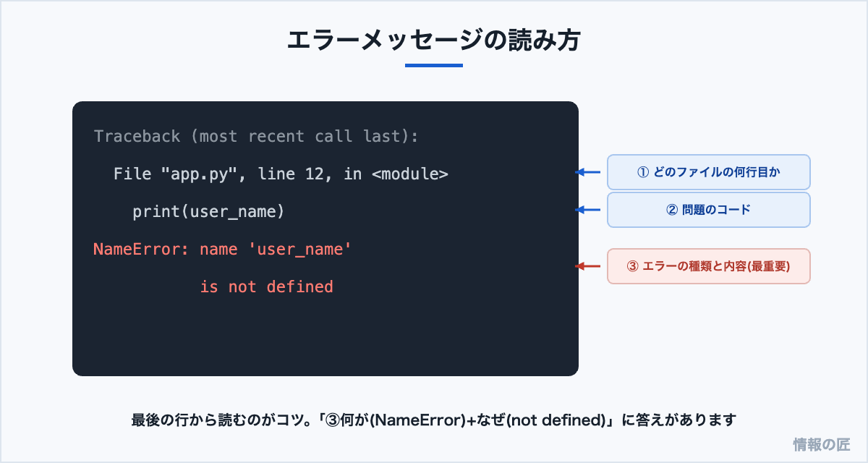Screen dimensions: 868x463
Task: Select the 'Traceback (most recent call last):' line
Action: (x=256, y=137)
